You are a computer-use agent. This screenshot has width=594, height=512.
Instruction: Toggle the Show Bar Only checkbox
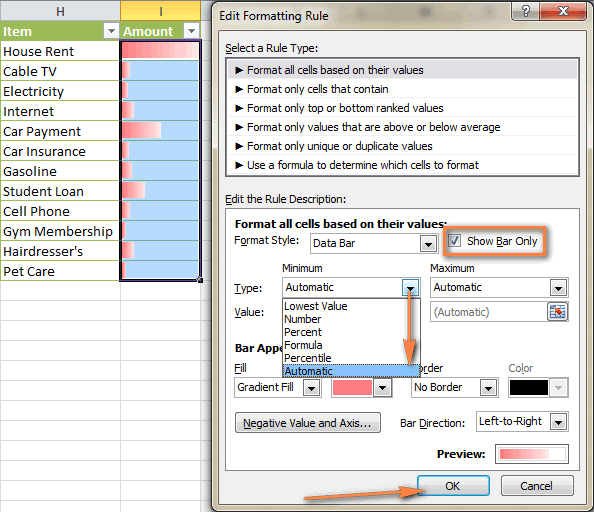(x=454, y=240)
